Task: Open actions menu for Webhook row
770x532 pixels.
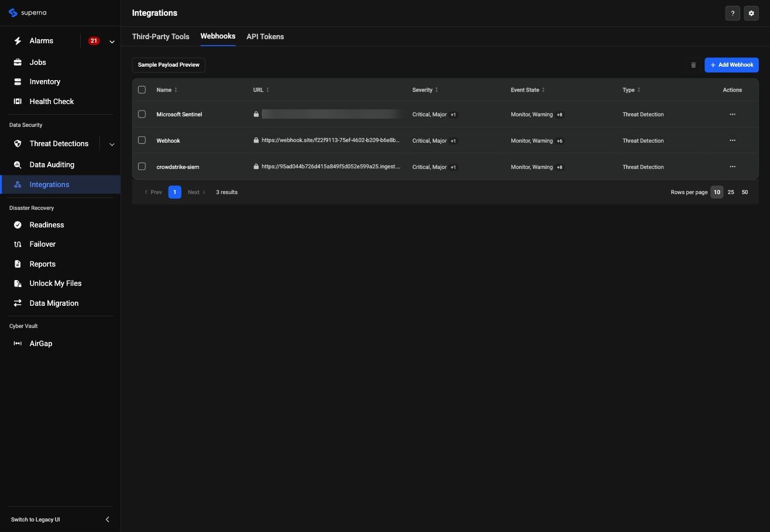Action: (733, 140)
